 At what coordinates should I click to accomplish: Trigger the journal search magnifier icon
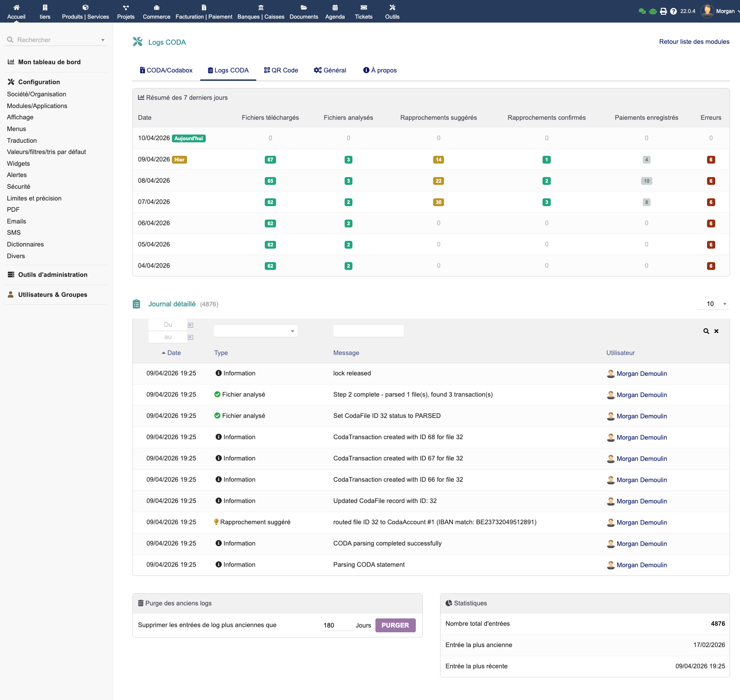tap(706, 331)
